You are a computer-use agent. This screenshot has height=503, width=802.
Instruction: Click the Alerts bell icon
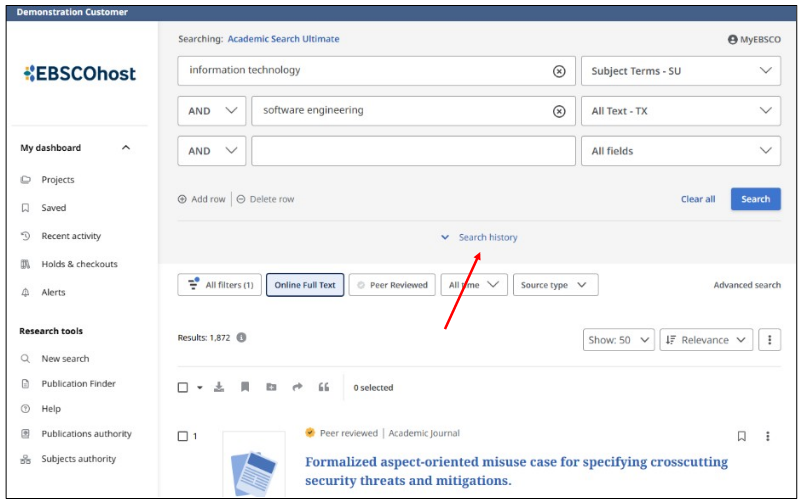(x=25, y=292)
